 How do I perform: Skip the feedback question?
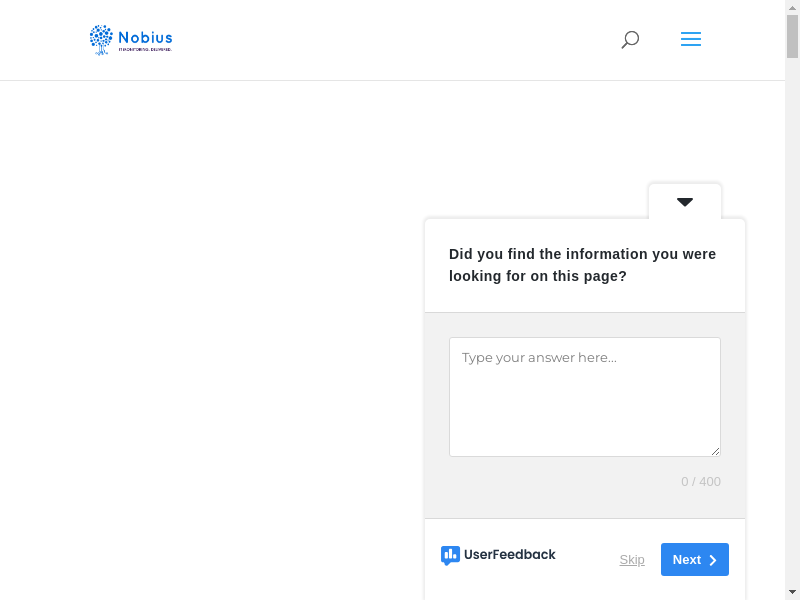pos(632,560)
